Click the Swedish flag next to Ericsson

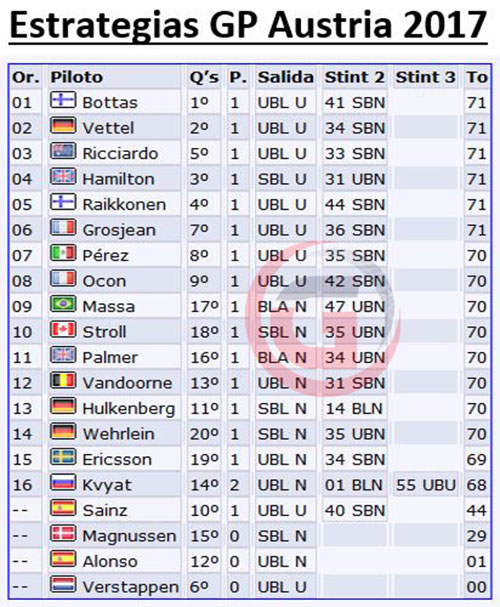point(63,457)
